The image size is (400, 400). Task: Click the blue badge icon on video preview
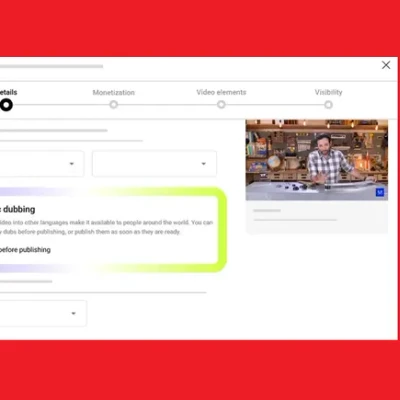(380, 192)
